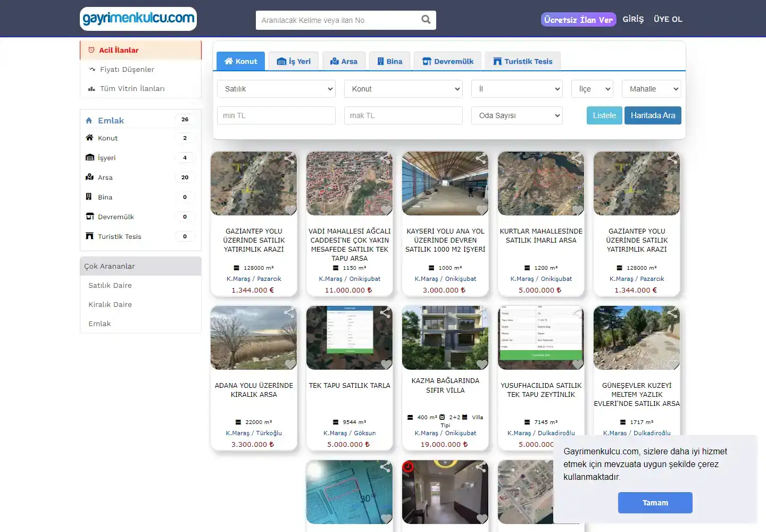Click the K.Maraş / Türkoğlu location link

click(x=254, y=433)
